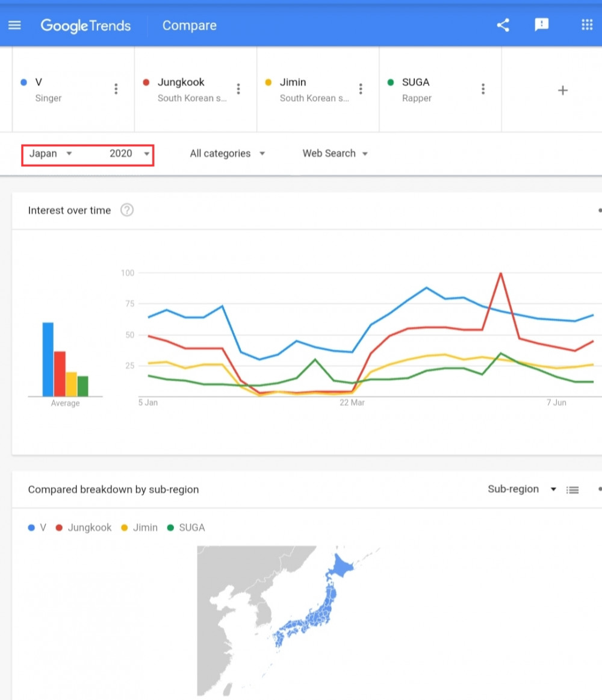Image resolution: width=602 pixels, height=700 pixels.
Task: Open options menu for SUGA term
Action: (483, 89)
